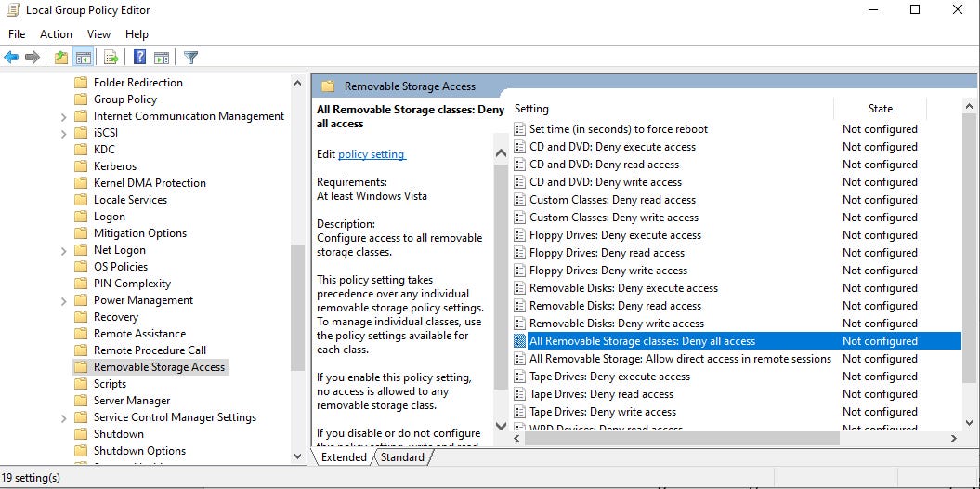Image resolution: width=980 pixels, height=489 pixels.
Task: Switch to the Standard tab
Action: [x=402, y=457]
